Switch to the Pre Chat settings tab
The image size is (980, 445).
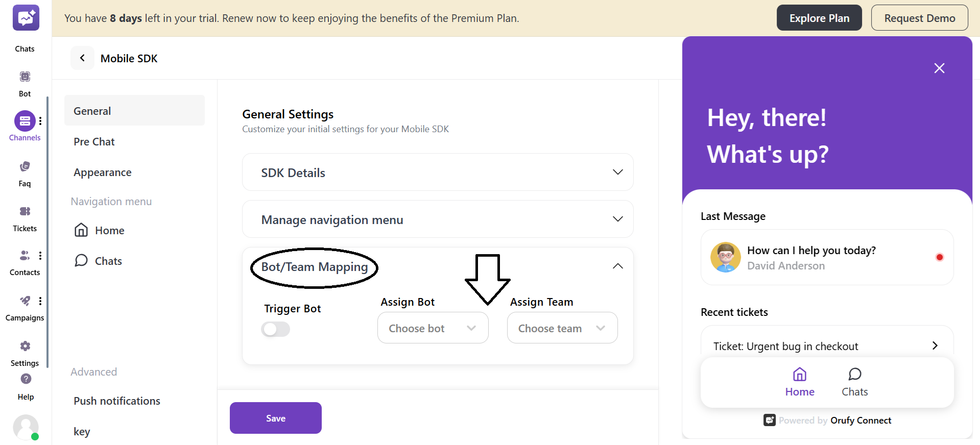[x=94, y=141]
